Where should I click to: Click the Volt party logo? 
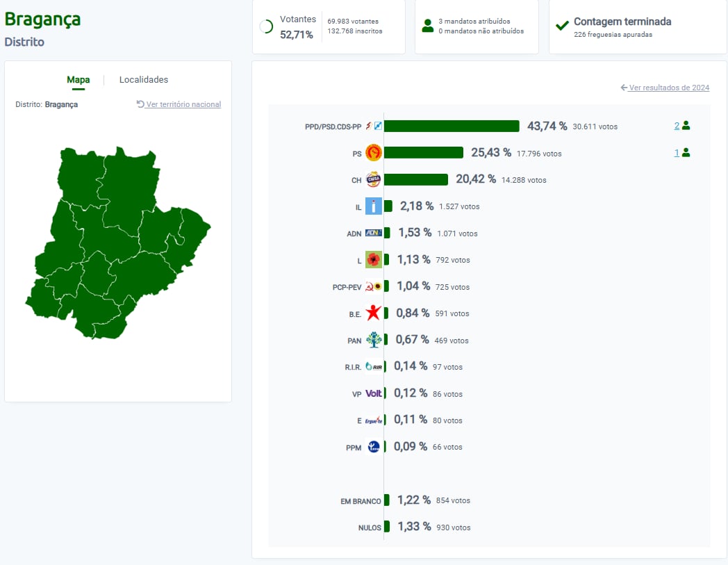click(374, 393)
